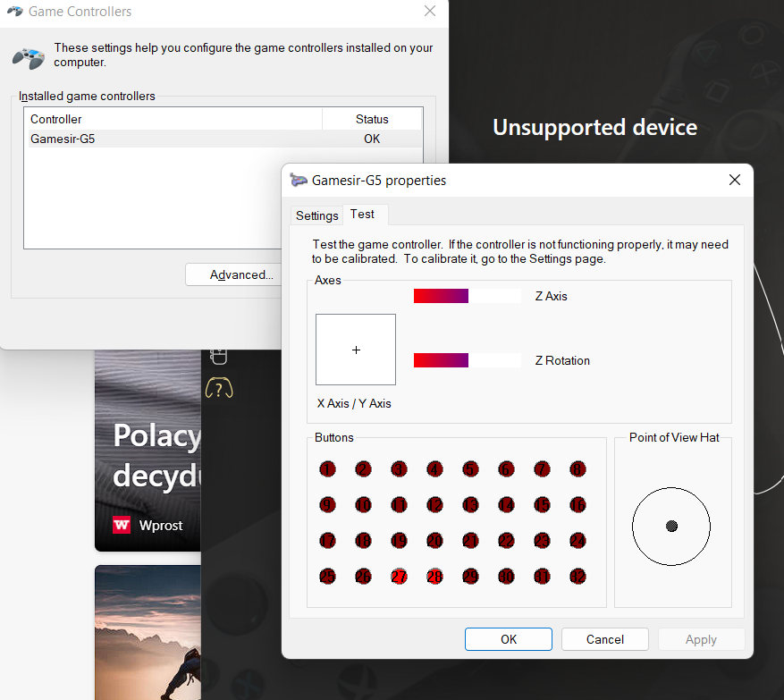784x700 pixels.
Task: Open the mountain climber photo thumbnail
Action: 148,632
